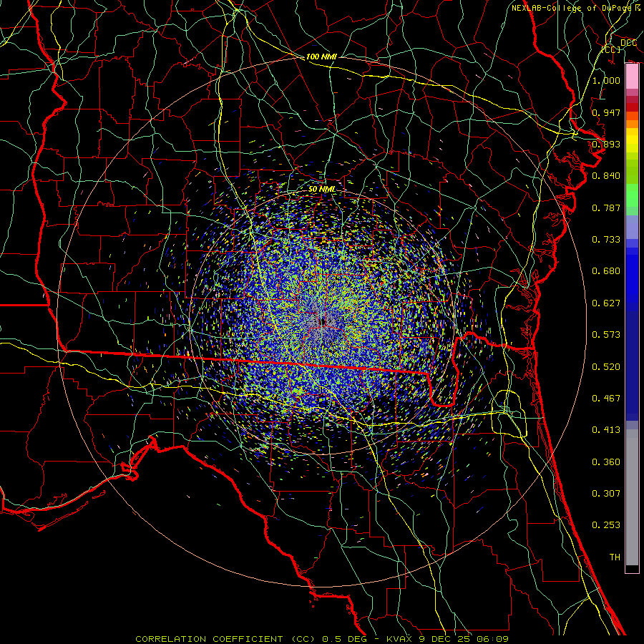Click the '50 NMI' range ring label

(x=321, y=190)
